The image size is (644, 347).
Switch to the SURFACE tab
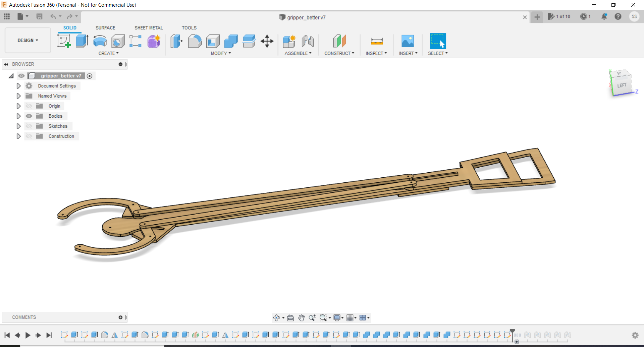pyautogui.click(x=105, y=28)
